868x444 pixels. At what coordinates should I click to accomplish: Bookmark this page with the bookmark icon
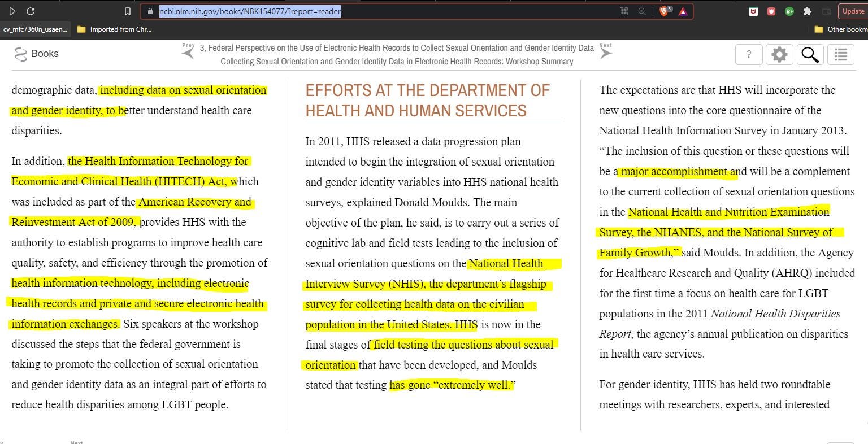pos(128,11)
